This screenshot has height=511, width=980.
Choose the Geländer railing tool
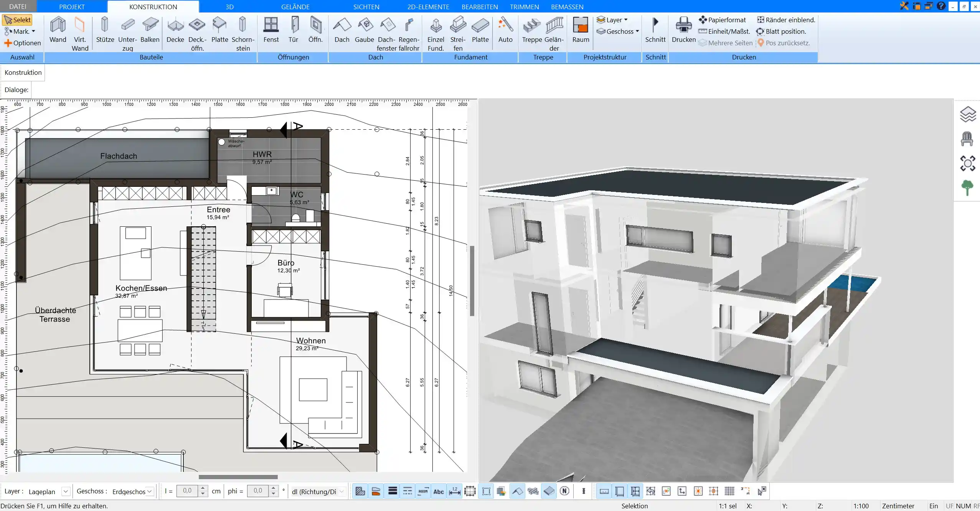click(554, 34)
